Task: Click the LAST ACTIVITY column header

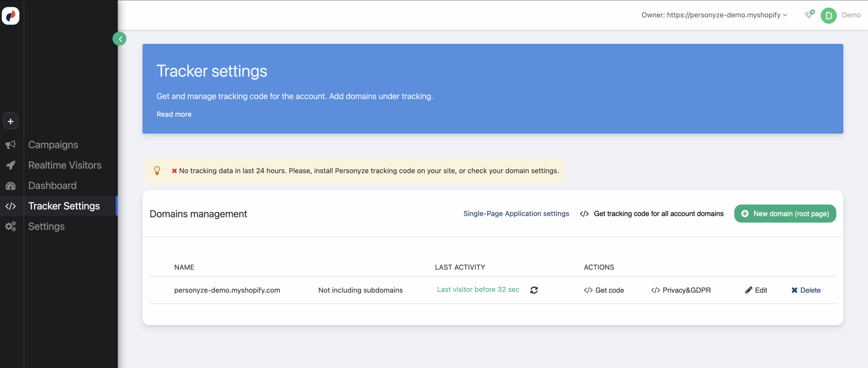Action: coord(460,267)
